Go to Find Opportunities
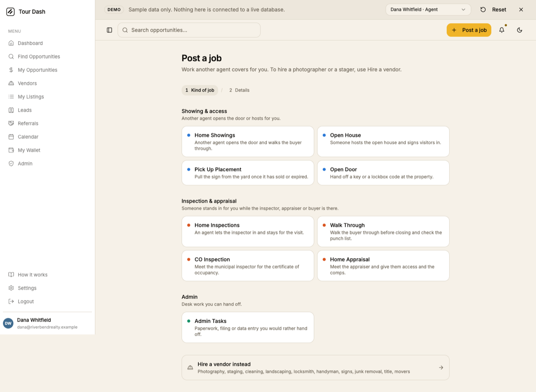This screenshot has height=392, width=536. tap(47, 57)
